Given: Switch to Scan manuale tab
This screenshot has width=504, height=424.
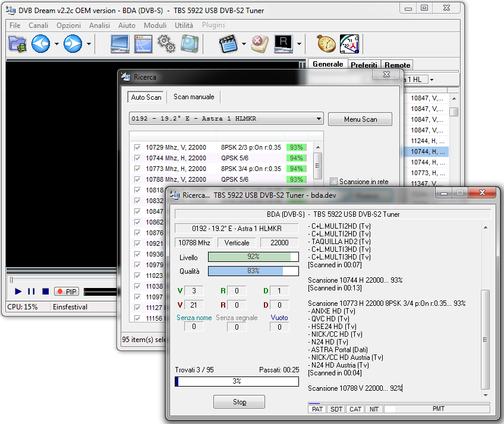Looking at the screenshot, I should coord(194,97).
